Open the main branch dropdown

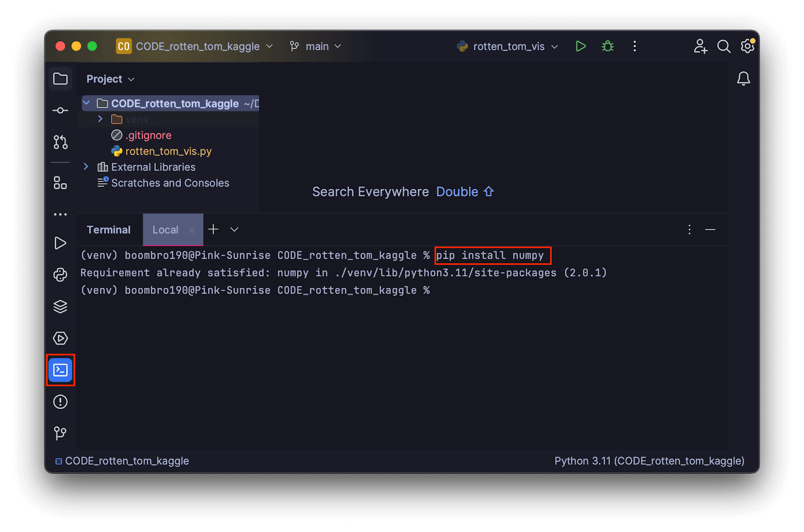pyautogui.click(x=316, y=46)
